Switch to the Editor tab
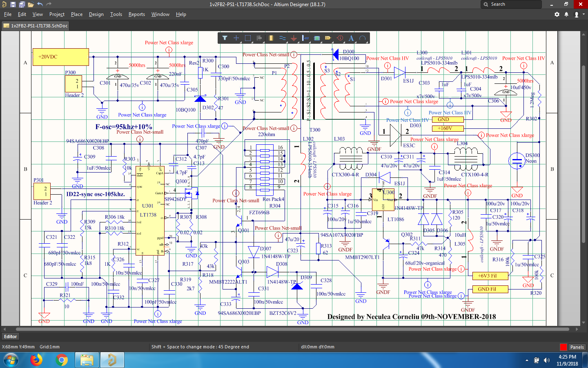588x368 pixels. click(x=11, y=337)
